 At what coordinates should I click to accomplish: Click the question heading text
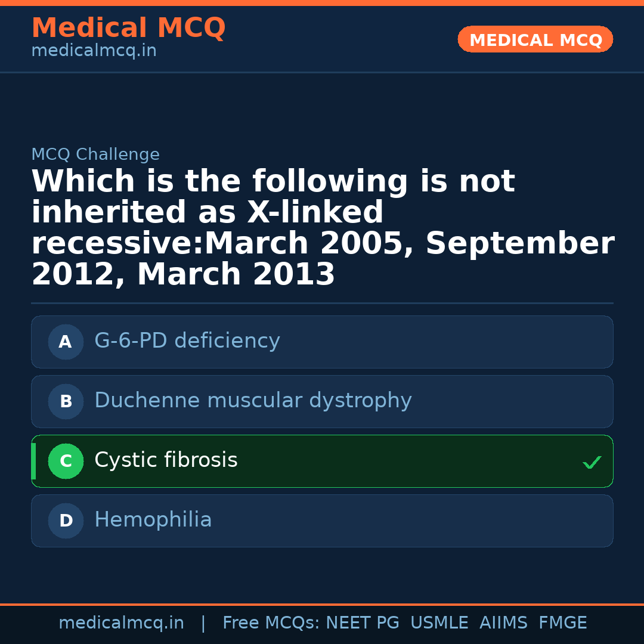pyautogui.click(x=322, y=227)
